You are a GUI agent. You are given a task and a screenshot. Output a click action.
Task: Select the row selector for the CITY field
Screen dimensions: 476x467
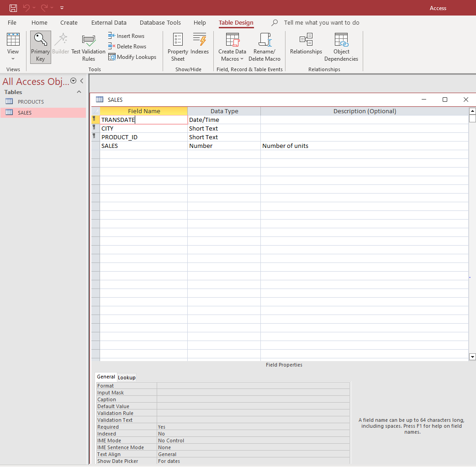95,128
